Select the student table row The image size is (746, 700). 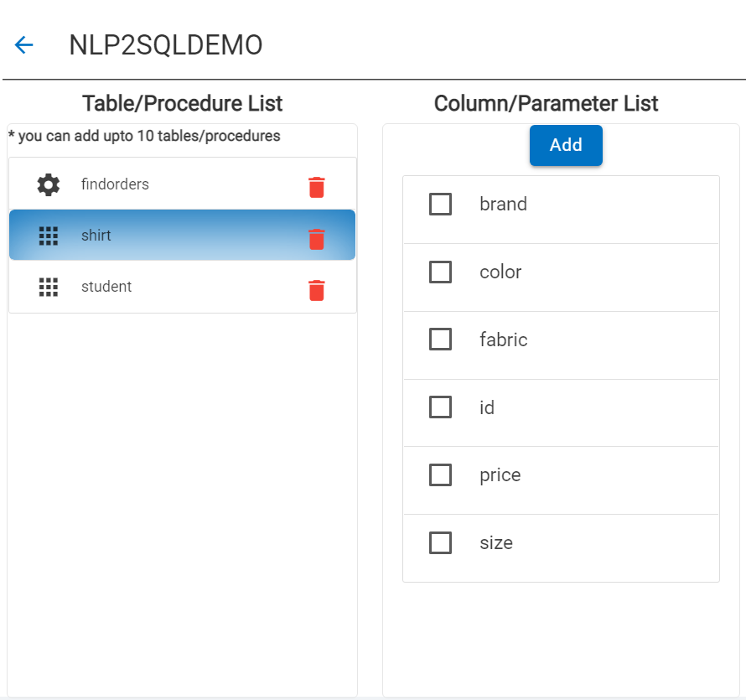(x=106, y=287)
